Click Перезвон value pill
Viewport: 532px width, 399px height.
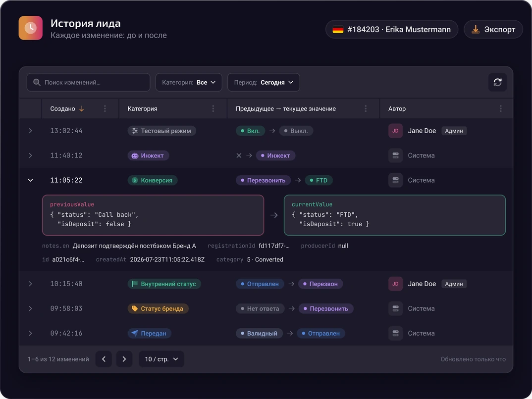(x=320, y=284)
